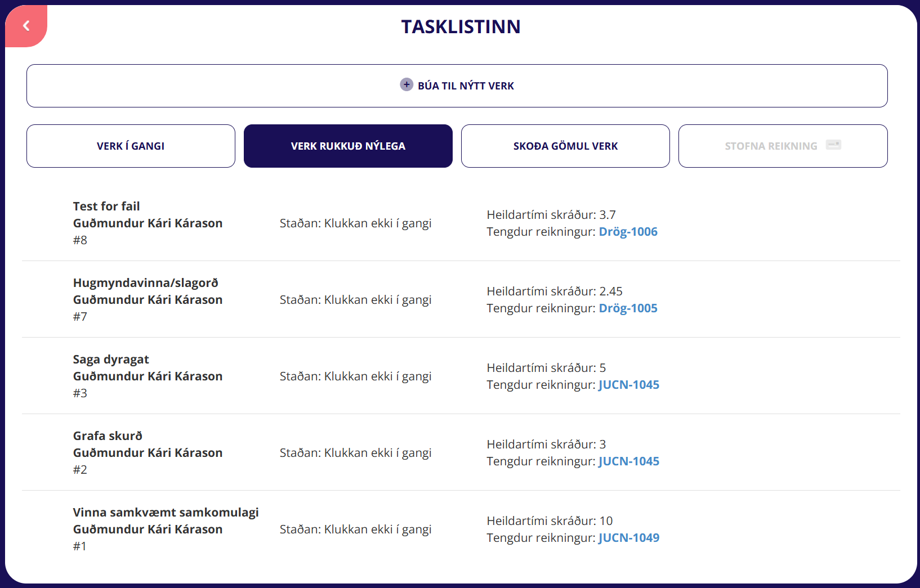Select the Verk rukkuð nýlega tab
The image size is (920, 588).
click(x=348, y=146)
